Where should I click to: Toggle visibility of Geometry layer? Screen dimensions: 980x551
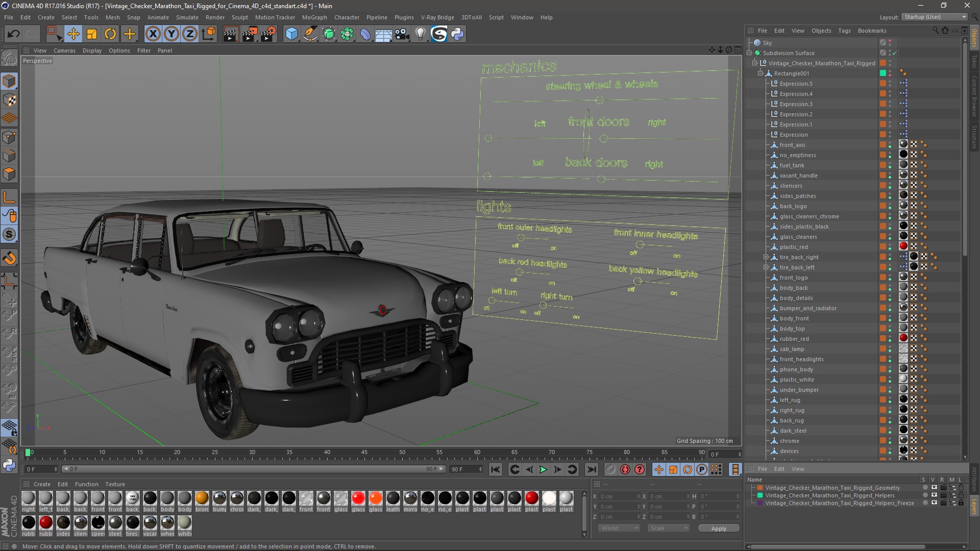[934, 488]
